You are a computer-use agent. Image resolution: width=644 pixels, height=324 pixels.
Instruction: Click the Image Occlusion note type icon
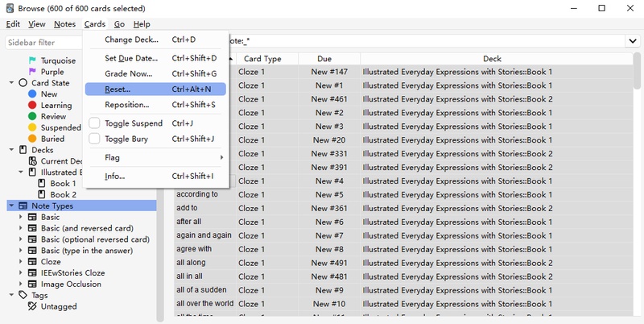(32, 285)
